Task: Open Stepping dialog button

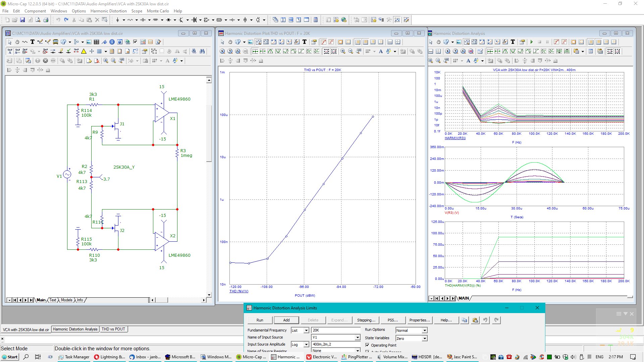Action: coord(366,320)
